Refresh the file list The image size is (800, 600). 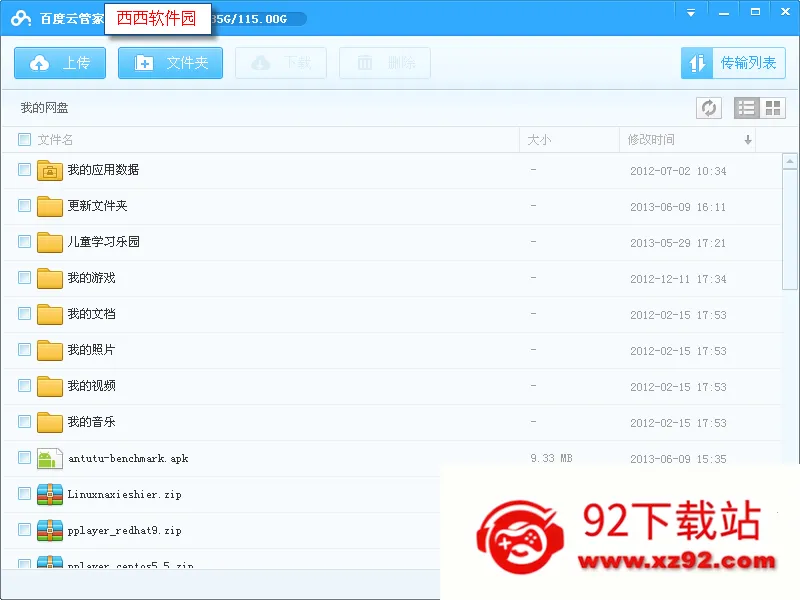pos(709,108)
